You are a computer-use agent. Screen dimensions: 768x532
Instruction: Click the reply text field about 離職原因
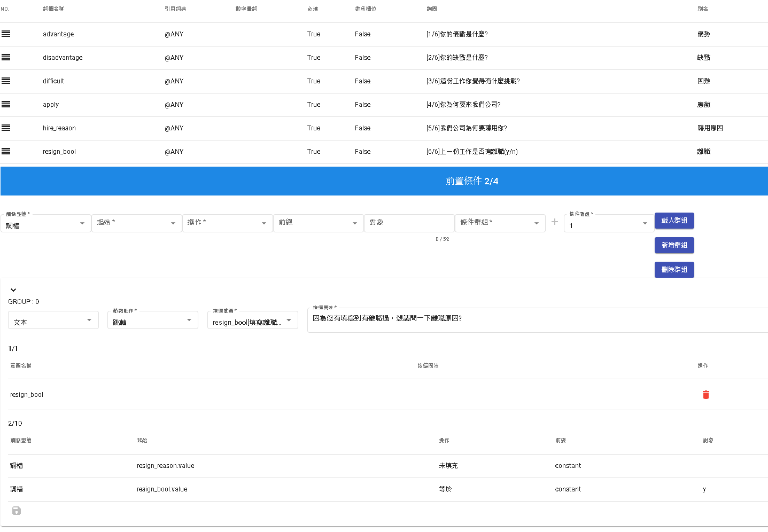(x=538, y=320)
